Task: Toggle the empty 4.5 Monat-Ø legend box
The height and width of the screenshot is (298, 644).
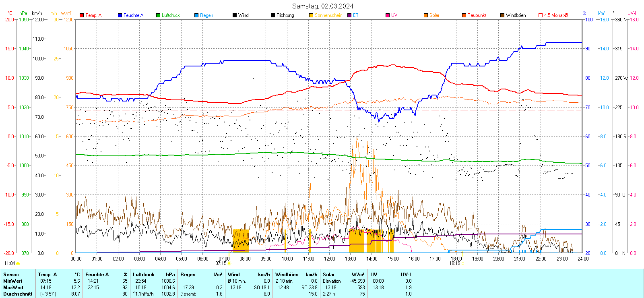Action: pyautogui.click(x=541, y=15)
